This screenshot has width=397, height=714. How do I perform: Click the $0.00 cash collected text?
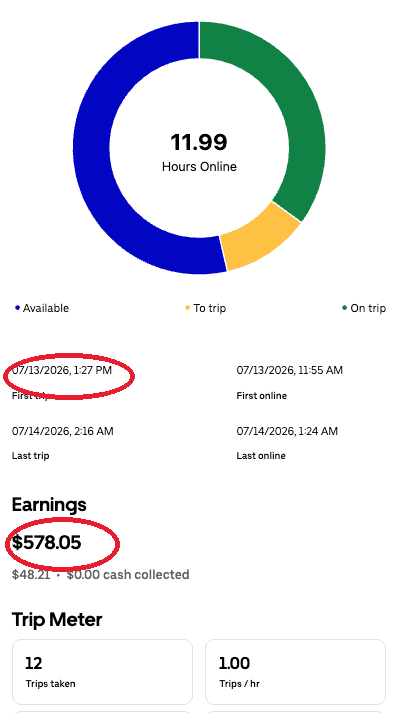tap(128, 575)
